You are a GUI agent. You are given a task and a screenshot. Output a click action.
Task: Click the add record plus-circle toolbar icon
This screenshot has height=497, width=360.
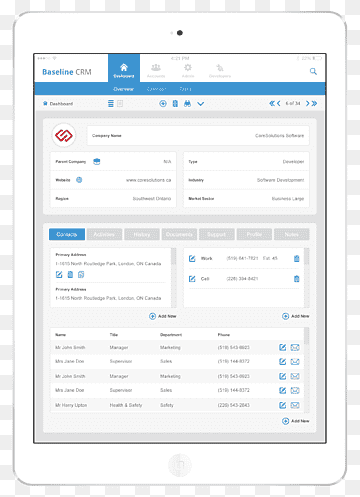click(x=163, y=104)
